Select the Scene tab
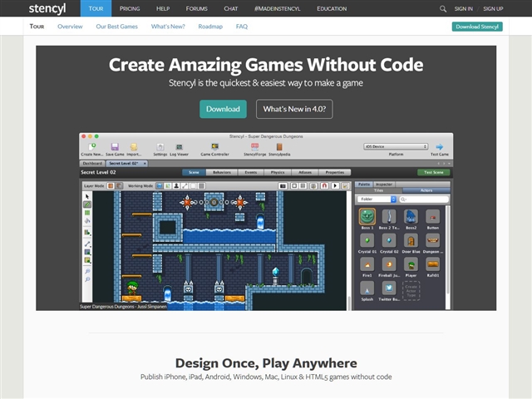This screenshot has width=532, height=399. (x=194, y=172)
